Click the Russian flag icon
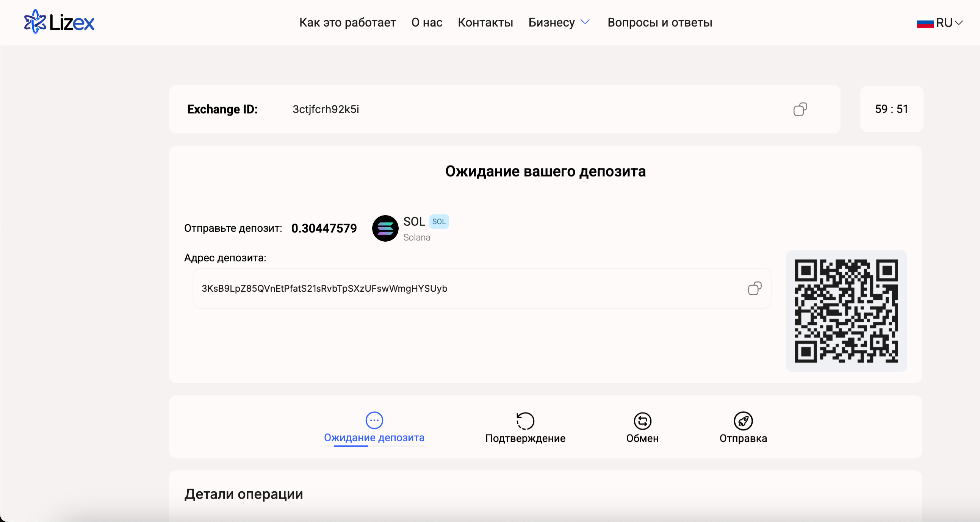 tap(925, 23)
